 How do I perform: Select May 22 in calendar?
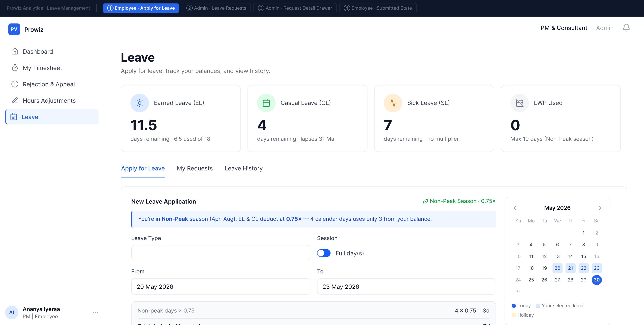point(584,268)
